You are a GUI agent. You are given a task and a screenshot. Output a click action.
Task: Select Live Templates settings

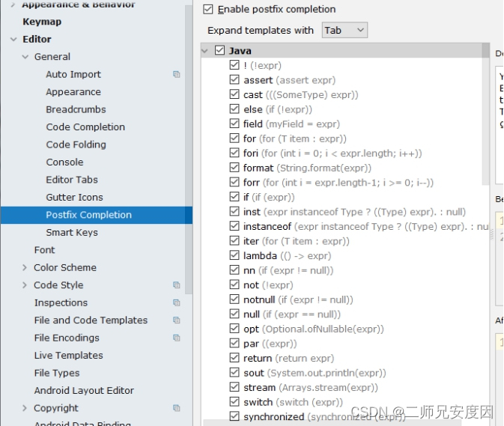pos(68,356)
